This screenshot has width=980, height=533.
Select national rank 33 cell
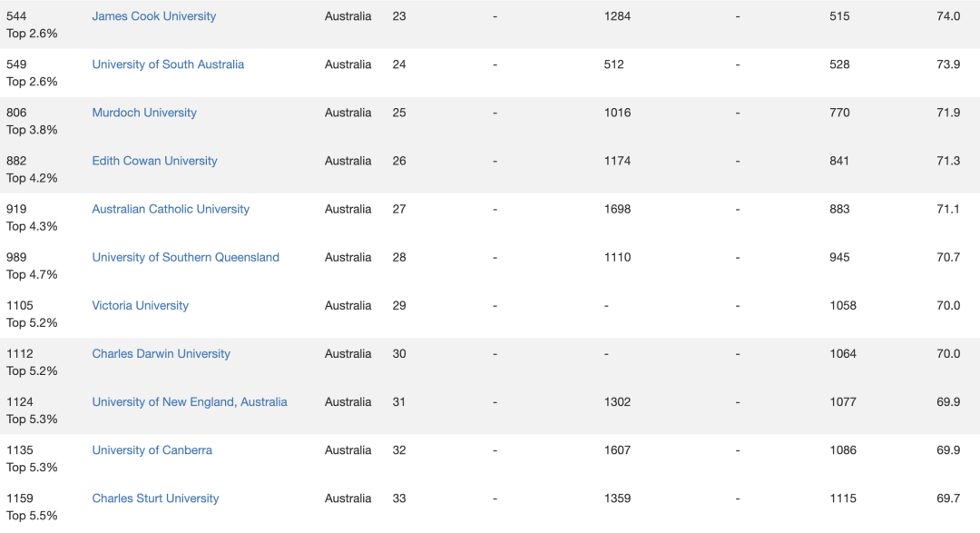coord(399,498)
